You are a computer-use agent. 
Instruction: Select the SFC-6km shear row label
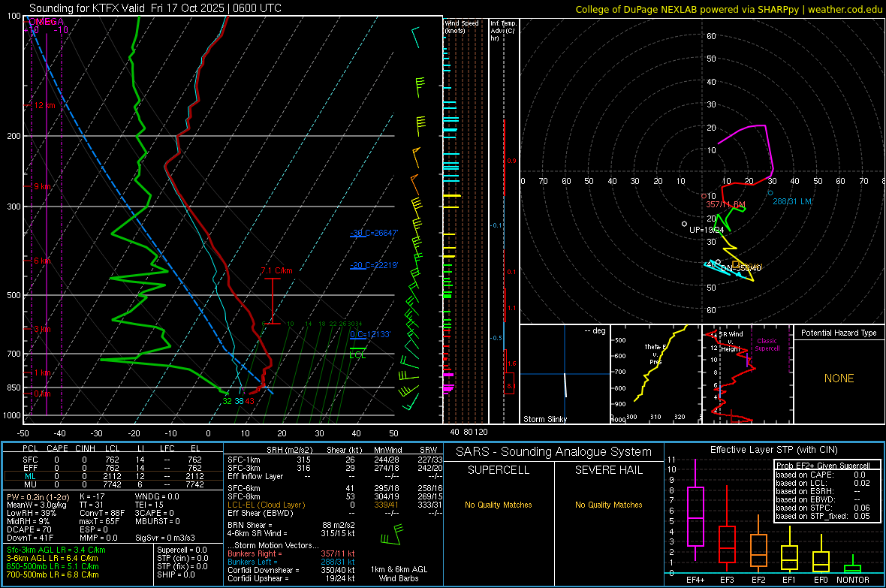coord(244,488)
